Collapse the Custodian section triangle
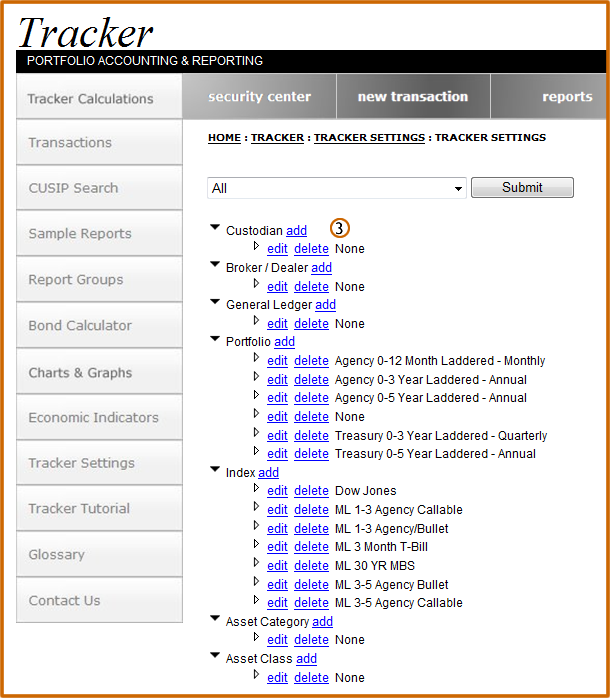 tap(215, 227)
